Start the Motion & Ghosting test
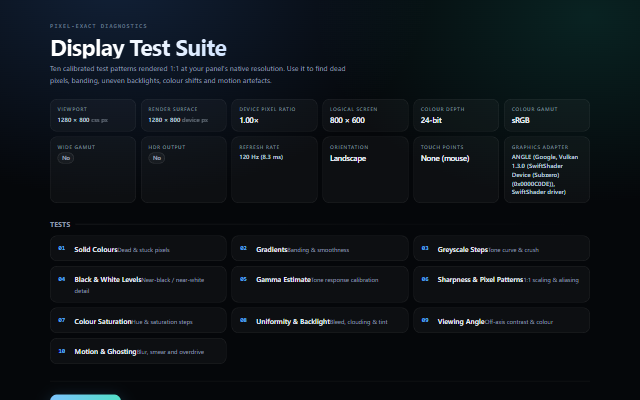Screen dimensions: 640x400 coord(138,351)
